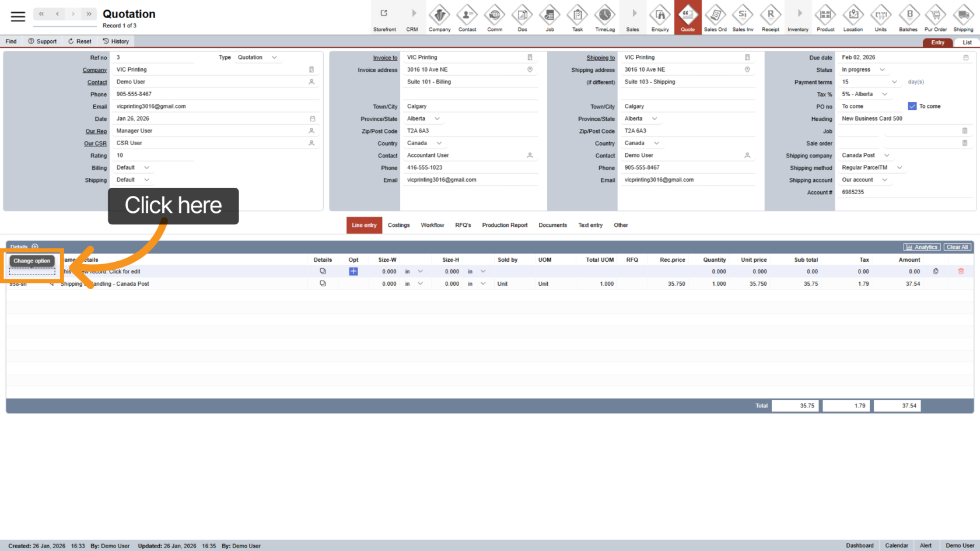Open the Company module icon
This screenshot has height=551, width=980.
(x=439, y=15)
